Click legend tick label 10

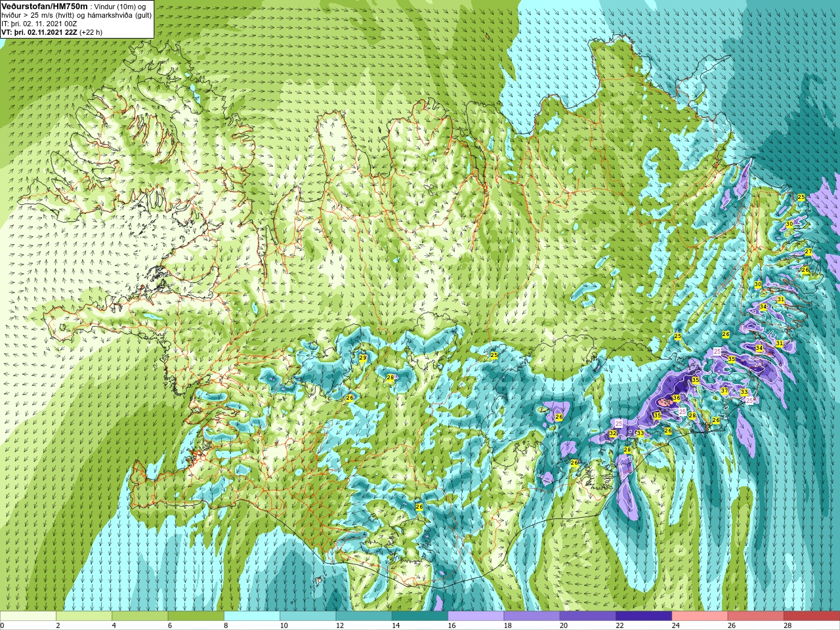tap(283, 625)
